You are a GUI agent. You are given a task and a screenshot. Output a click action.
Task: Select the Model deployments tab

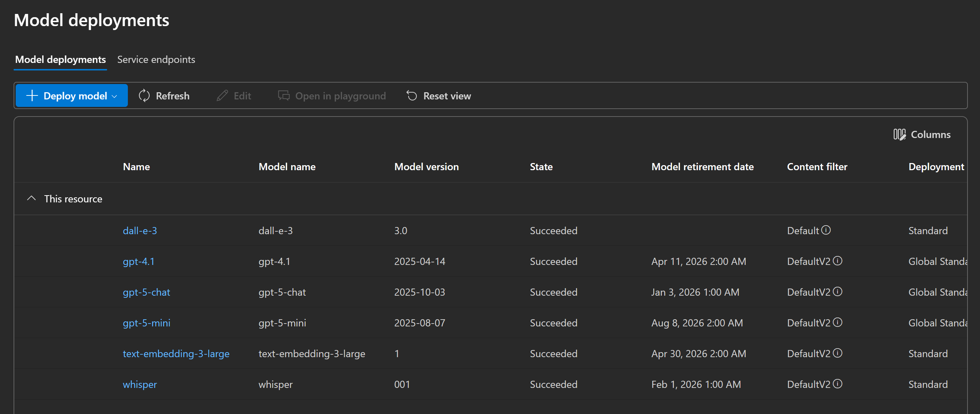[x=60, y=59]
